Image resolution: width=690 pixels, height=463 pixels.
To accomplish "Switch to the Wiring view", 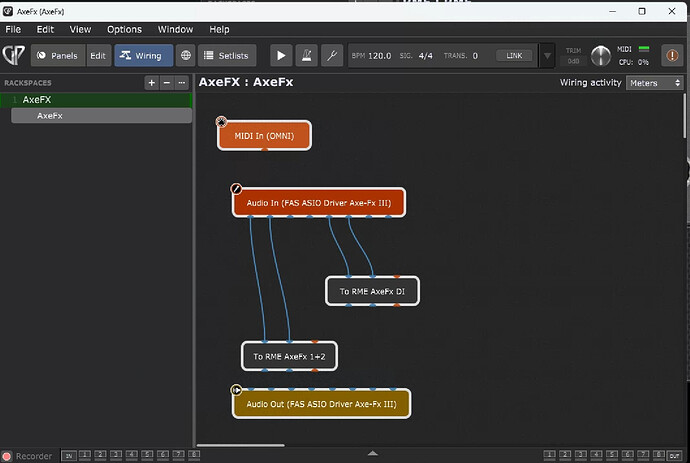I will pyautogui.click(x=143, y=55).
